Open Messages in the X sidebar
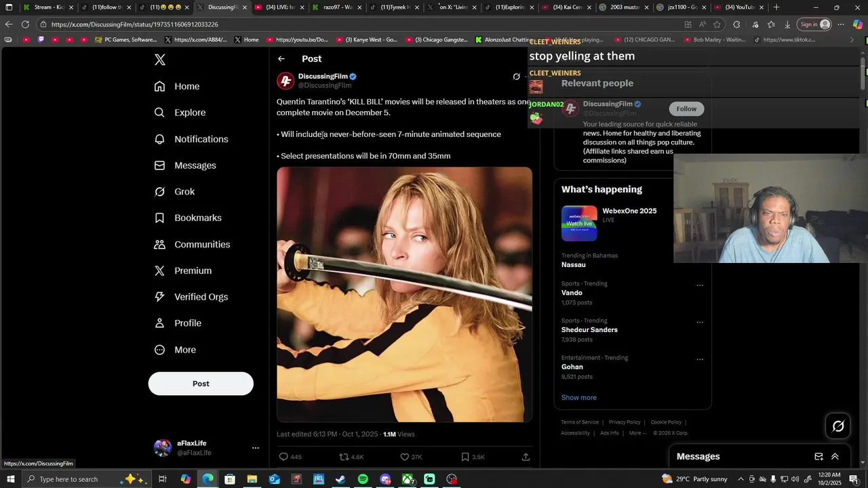 185,165
